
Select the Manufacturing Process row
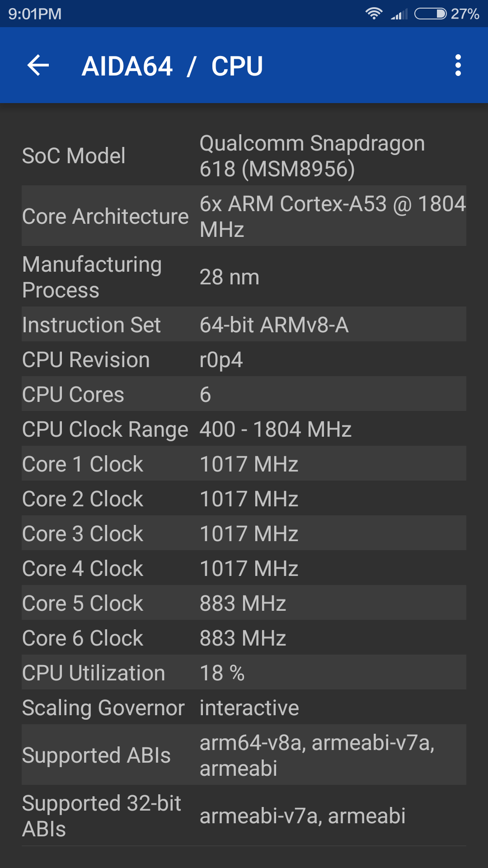pyautogui.click(x=244, y=276)
